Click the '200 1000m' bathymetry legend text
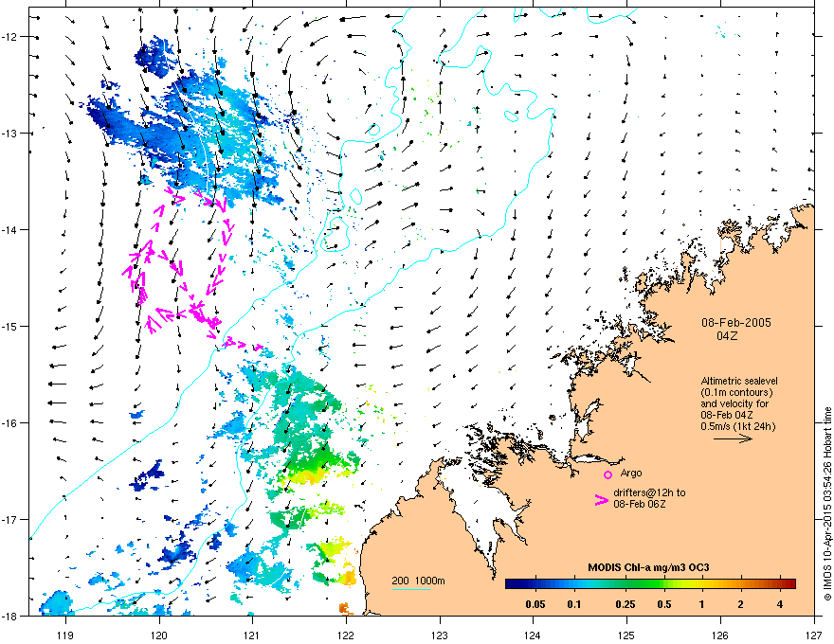834x644 pixels. (418, 581)
